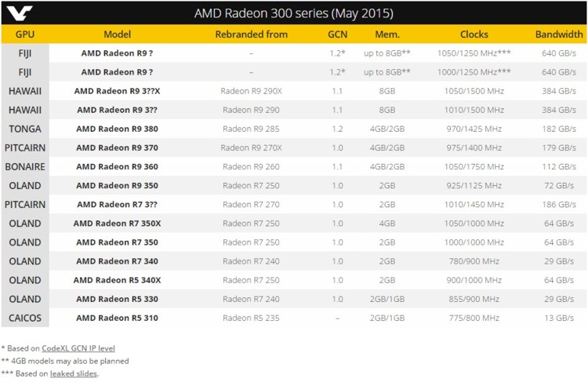588x382 pixels.
Task: Select the BONAIRE GPU cell
Action: (x=25, y=166)
